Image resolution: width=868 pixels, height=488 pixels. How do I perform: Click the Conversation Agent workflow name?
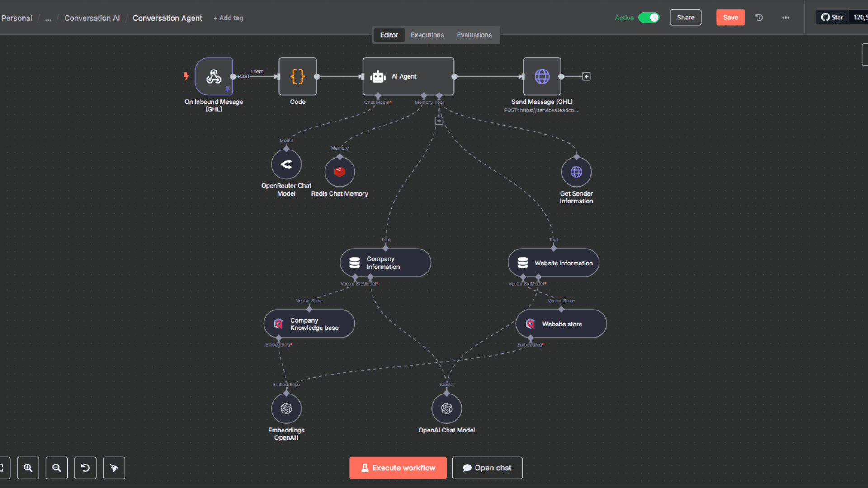(x=167, y=18)
